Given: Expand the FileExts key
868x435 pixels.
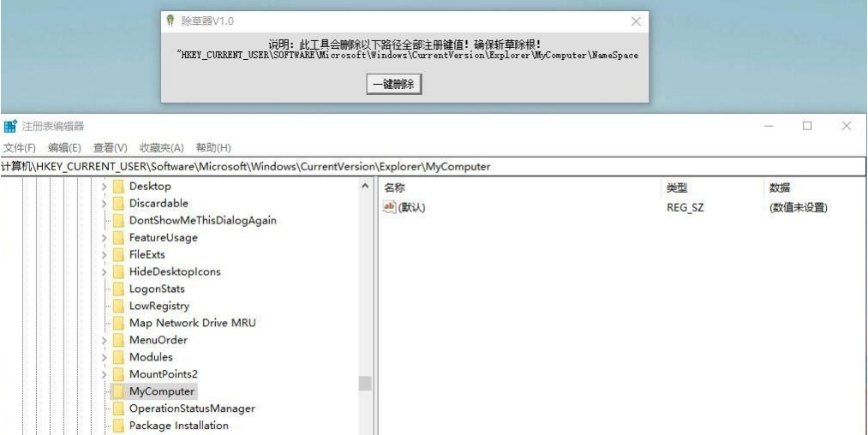Looking at the screenshot, I should pyautogui.click(x=104, y=254).
